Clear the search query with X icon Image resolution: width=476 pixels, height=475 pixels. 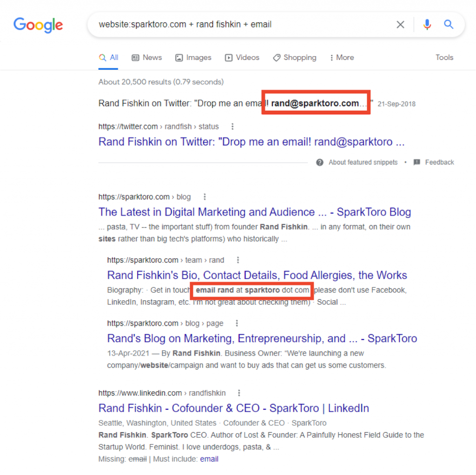click(x=400, y=25)
